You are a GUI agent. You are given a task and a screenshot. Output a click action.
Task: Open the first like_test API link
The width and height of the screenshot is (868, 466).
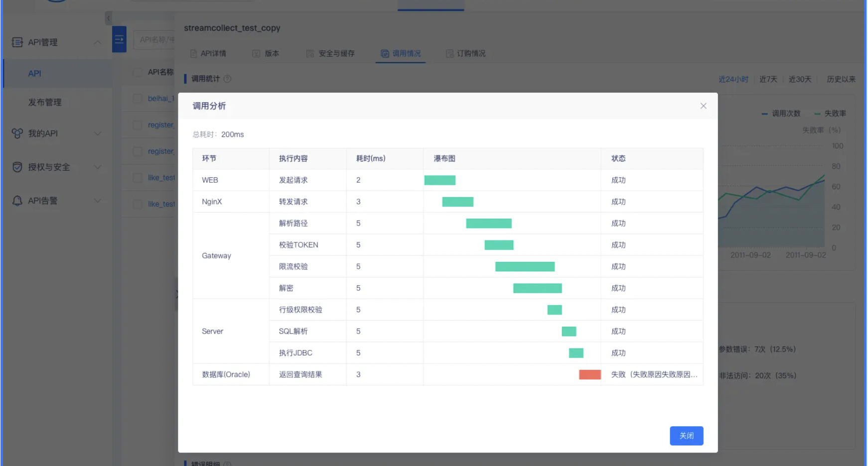point(161,178)
